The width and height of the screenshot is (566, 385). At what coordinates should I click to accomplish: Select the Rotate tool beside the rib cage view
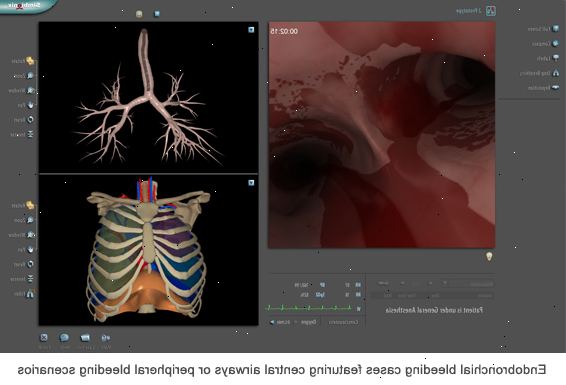pyautogui.click(x=30, y=205)
